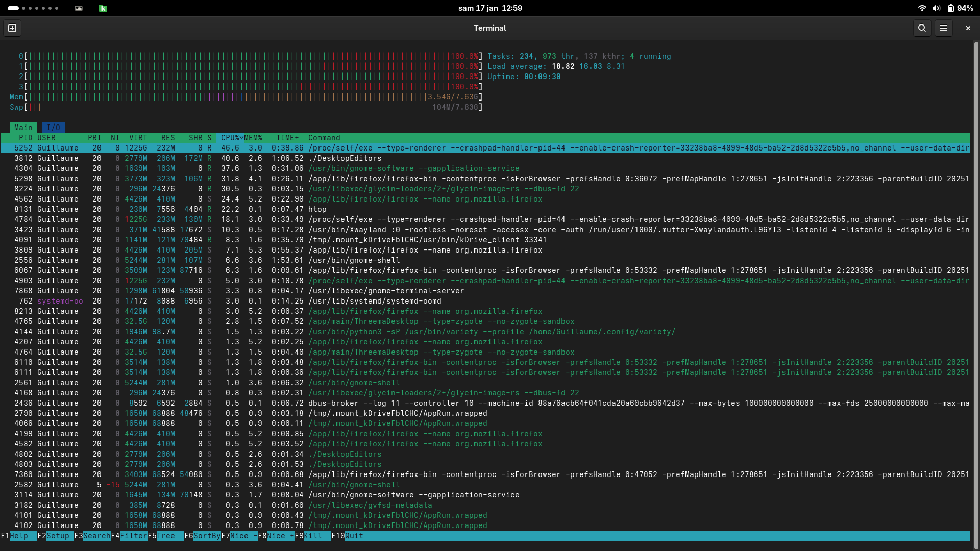Click the green kDrive tray icon
Image resolution: width=980 pixels, height=551 pixels.
pyautogui.click(x=103, y=8)
